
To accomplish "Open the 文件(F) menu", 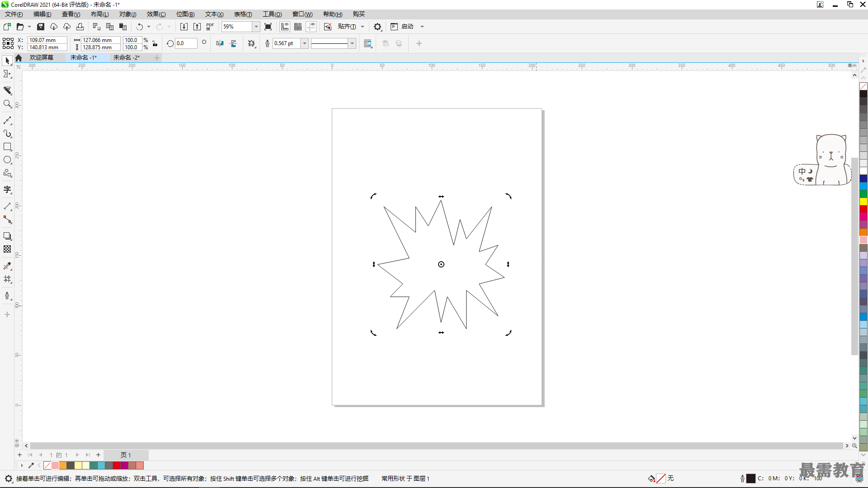I will coord(14,14).
